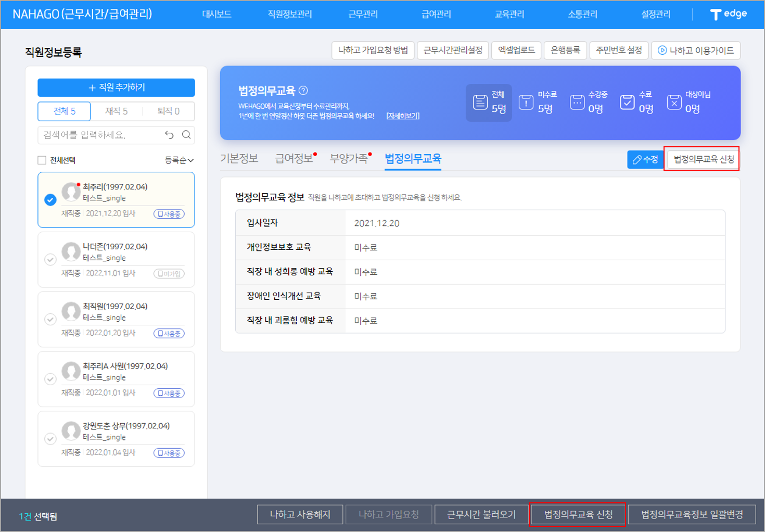Switch to 부양가족 tab

pos(349,158)
